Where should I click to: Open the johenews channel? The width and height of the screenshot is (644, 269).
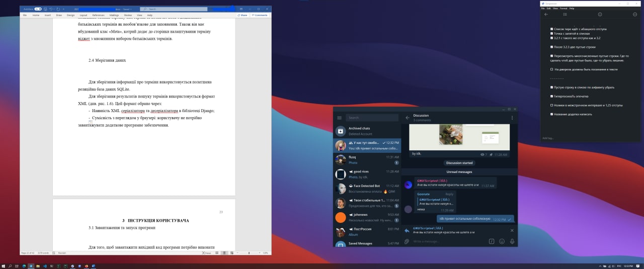[x=367, y=217]
